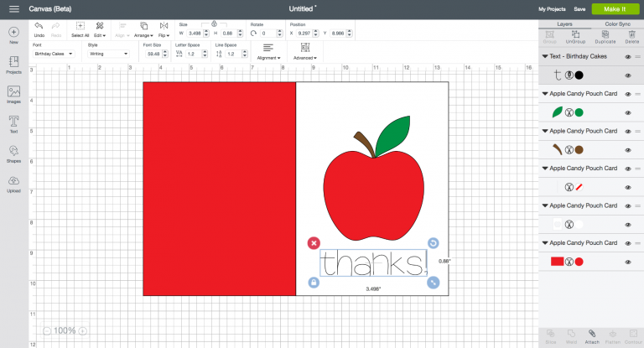Screen dimensions: 644x348
Task: Click the resize handle on text box
Action: point(433,283)
